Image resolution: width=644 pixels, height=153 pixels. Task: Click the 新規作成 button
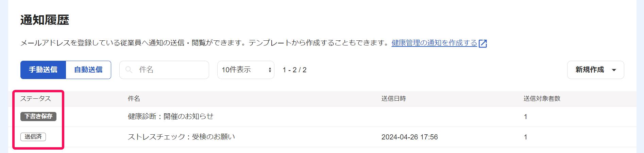point(595,70)
